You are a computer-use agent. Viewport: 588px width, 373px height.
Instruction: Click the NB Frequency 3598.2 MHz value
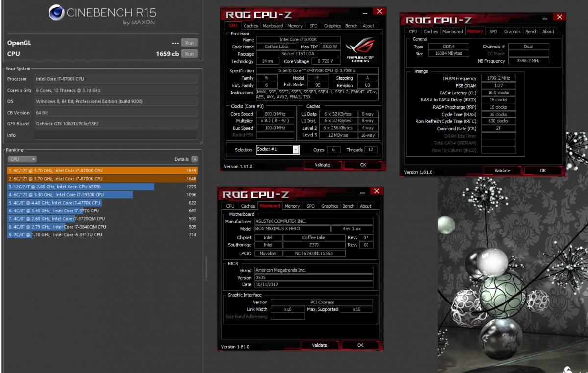coord(528,61)
